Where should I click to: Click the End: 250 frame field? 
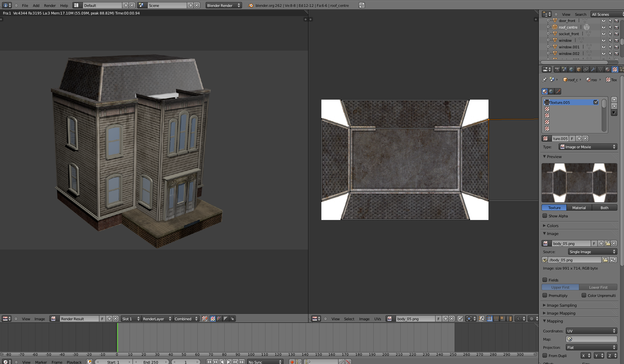(x=151, y=362)
